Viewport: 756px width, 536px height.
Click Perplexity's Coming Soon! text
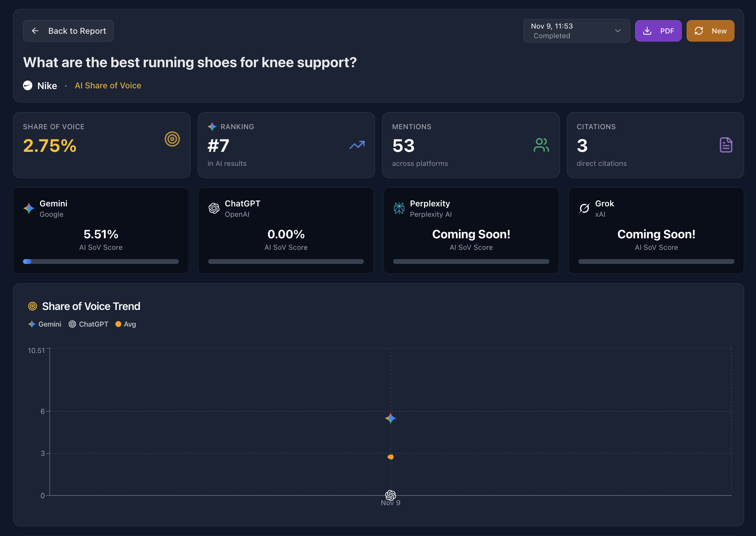(x=471, y=234)
